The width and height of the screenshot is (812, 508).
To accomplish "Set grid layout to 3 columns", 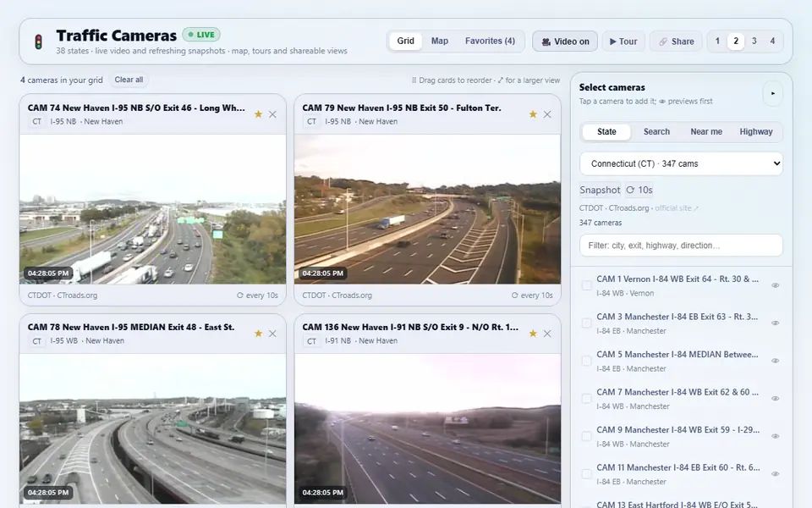I will coord(754,41).
